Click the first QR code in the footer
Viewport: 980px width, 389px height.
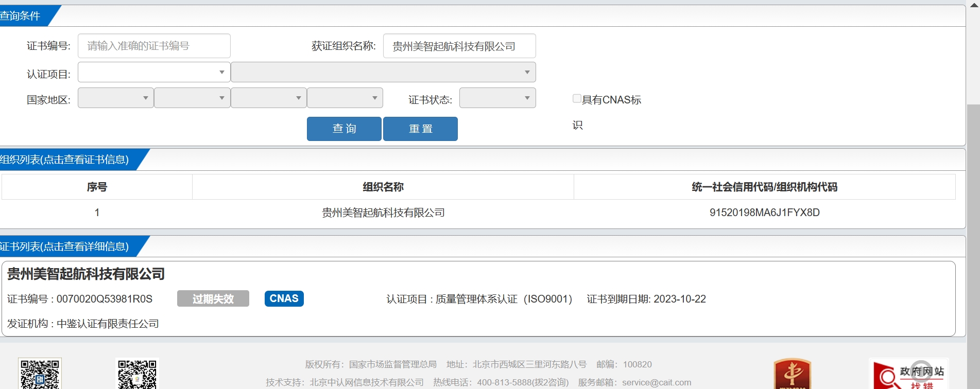coord(40,374)
